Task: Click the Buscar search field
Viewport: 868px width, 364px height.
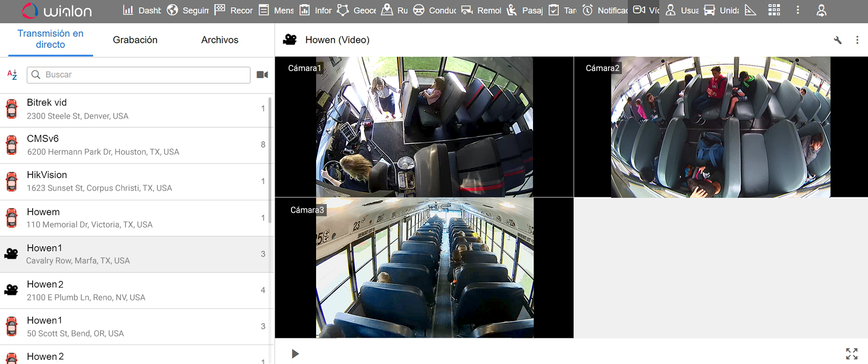Action: [138, 75]
